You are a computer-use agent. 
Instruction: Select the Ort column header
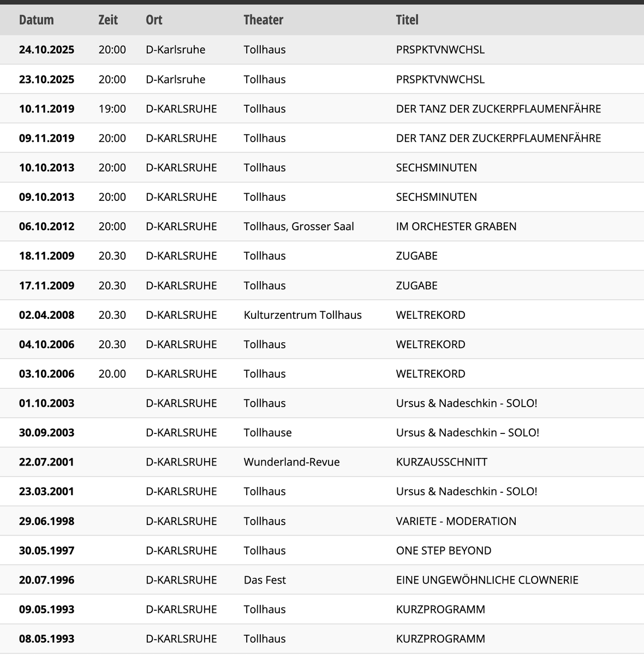[154, 20]
